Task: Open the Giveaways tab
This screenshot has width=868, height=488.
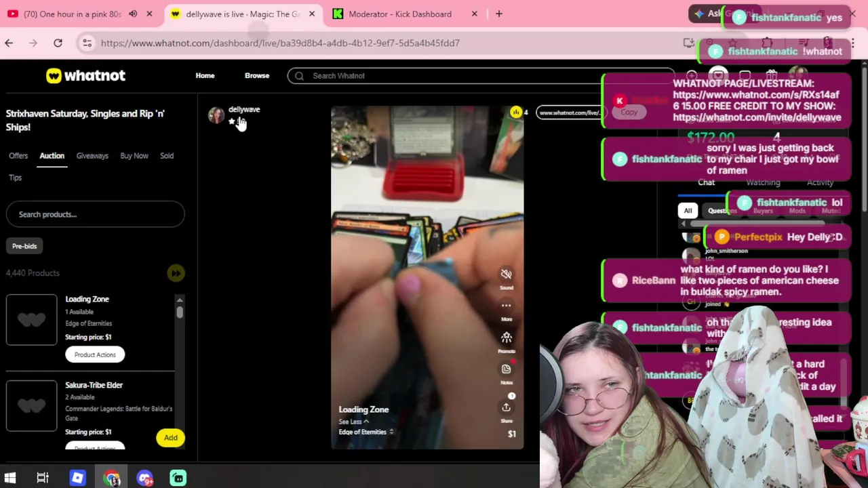Action: point(92,156)
